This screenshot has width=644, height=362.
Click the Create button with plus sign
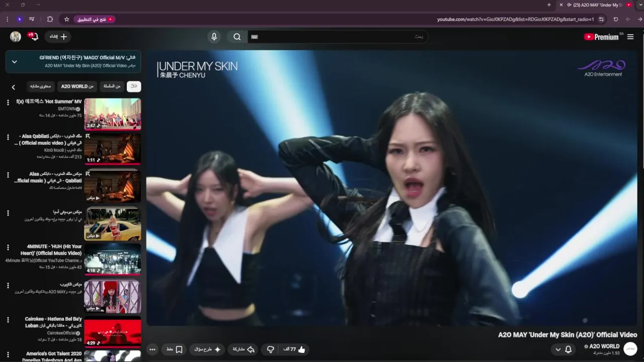coord(58,36)
